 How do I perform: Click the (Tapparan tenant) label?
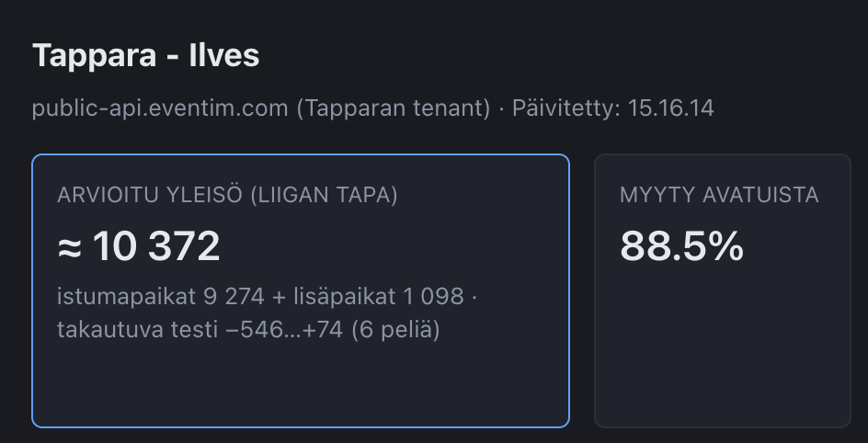coord(394,108)
